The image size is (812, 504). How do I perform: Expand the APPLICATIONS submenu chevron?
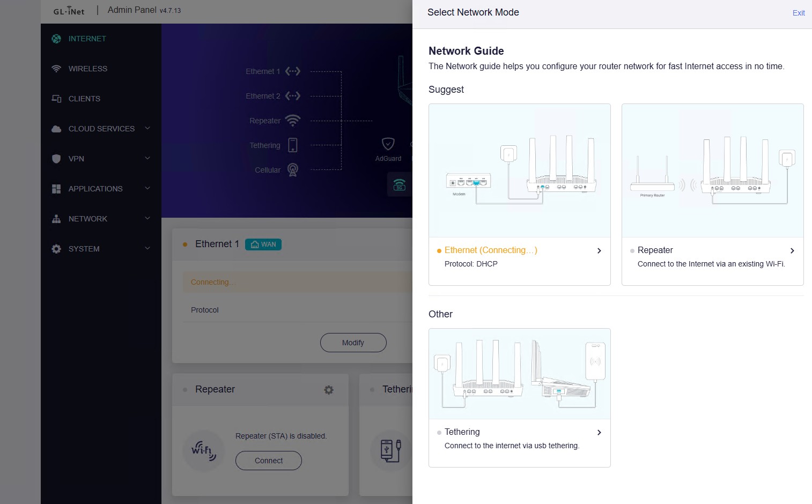tap(147, 188)
